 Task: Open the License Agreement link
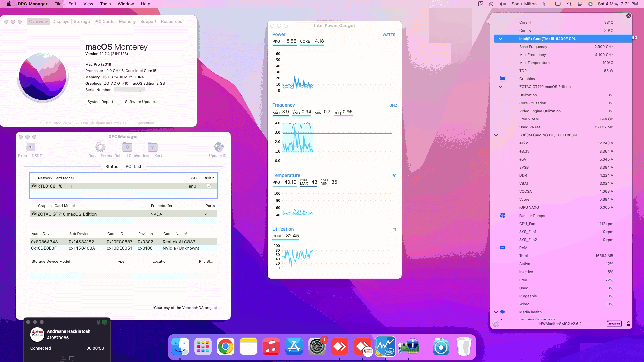point(139,123)
